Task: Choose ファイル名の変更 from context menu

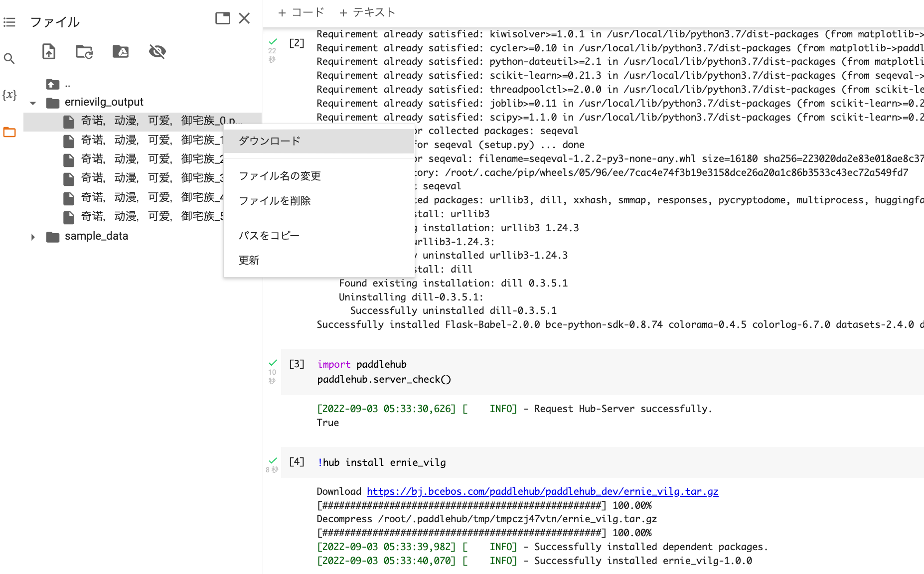Action: tap(319, 176)
